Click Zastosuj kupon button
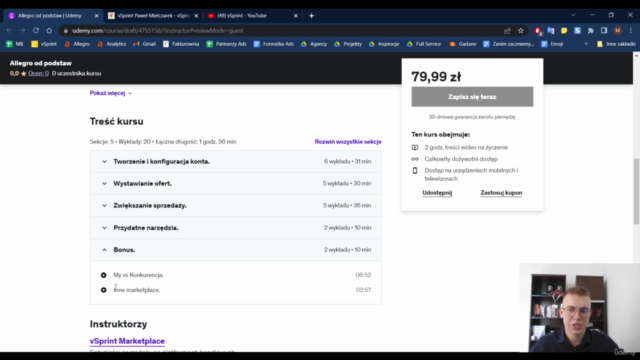640x360 pixels. point(501,193)
